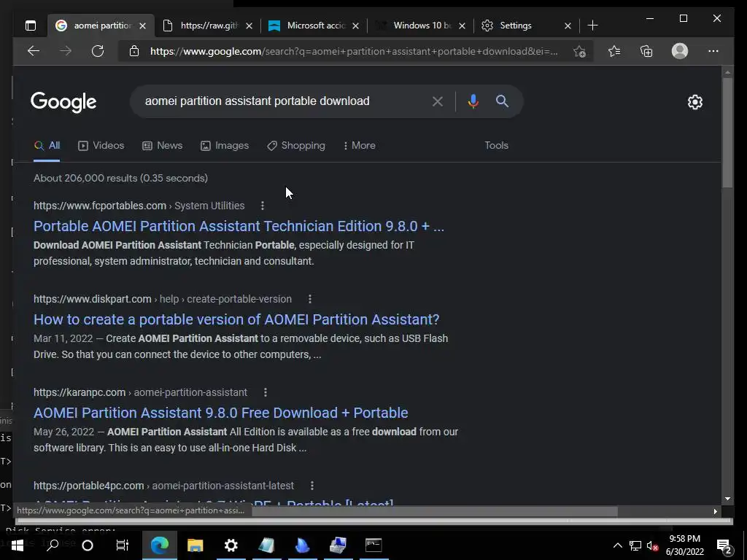747x560 pixels.
Task: Open search Tools options
Action: tap(496, 146)
